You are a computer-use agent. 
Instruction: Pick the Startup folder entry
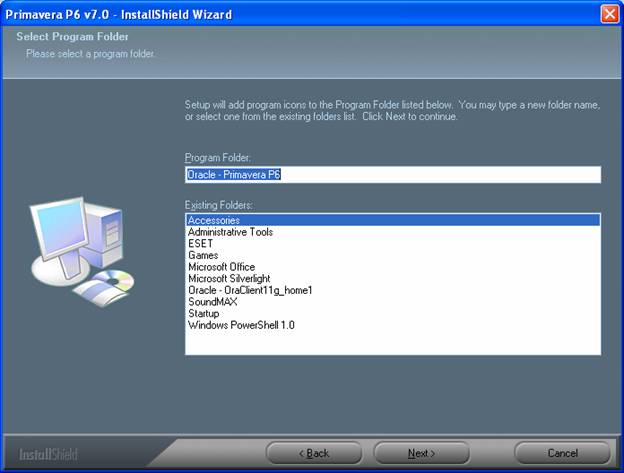pyautogui.click(x=393, y=313)
